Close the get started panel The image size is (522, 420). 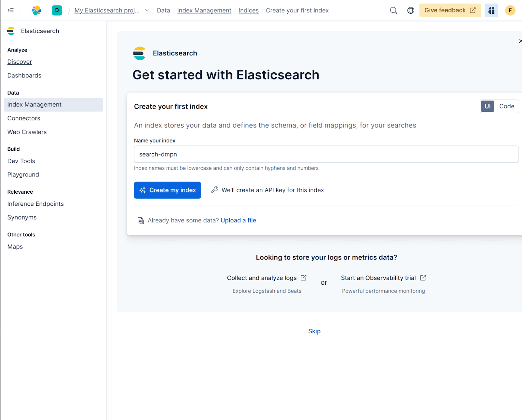click(520, 41)
